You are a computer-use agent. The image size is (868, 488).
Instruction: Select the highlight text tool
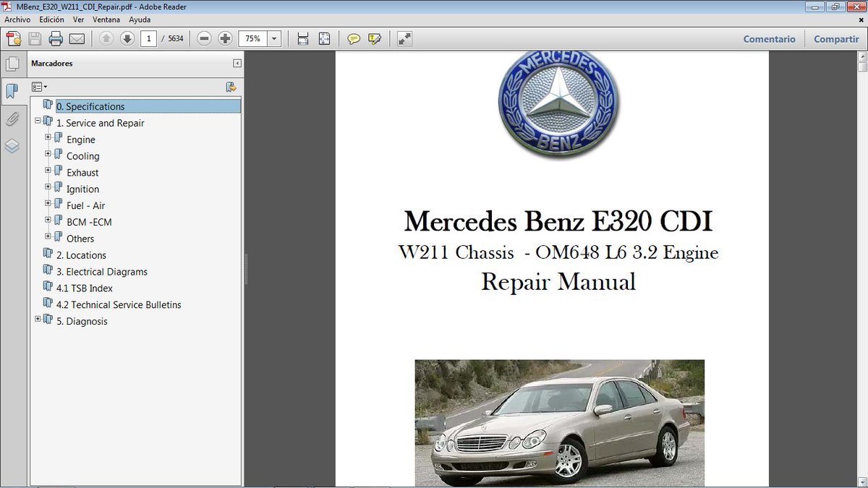pyautogui.click(x=375, y=39)
